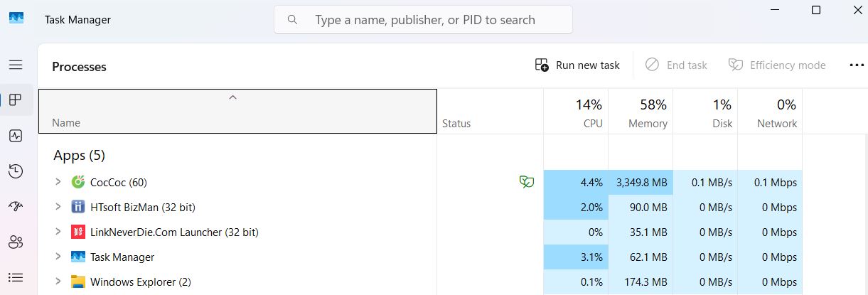Click Run new task button
This screenshot has width=868, height=295.
[577, 65]
